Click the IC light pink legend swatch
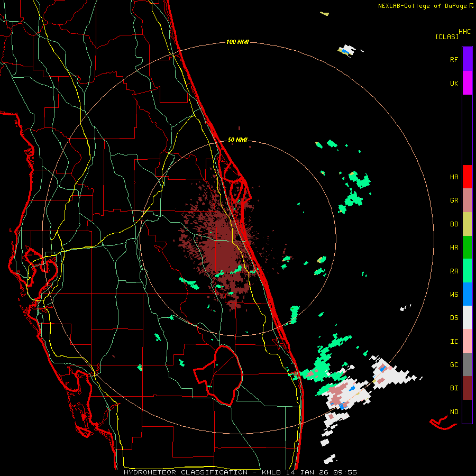The image size is (476, 476). point(467,341)
